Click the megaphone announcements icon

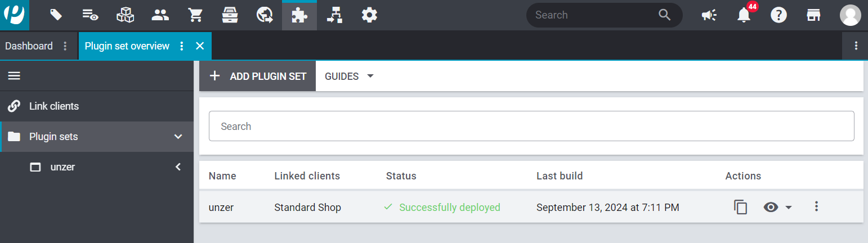coord(709,15)
